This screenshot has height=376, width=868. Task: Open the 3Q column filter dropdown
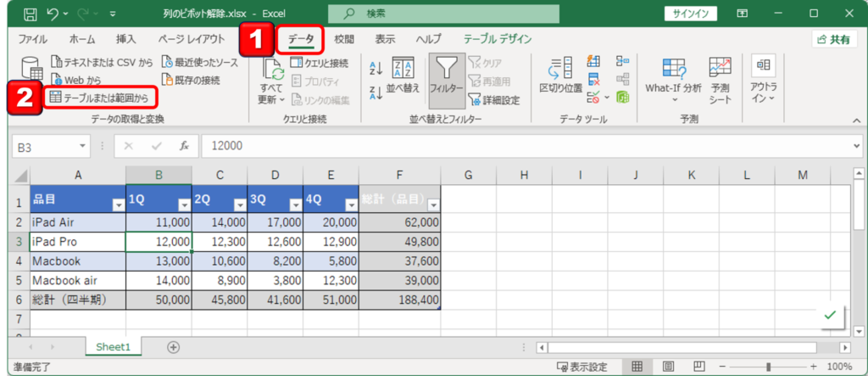(296, 205)
